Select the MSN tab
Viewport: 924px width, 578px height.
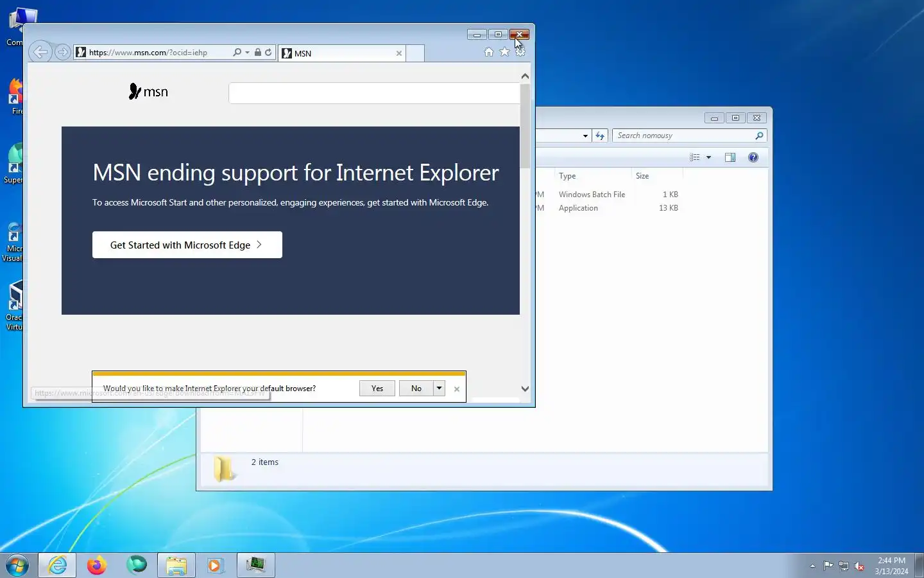tap(342, 53)
